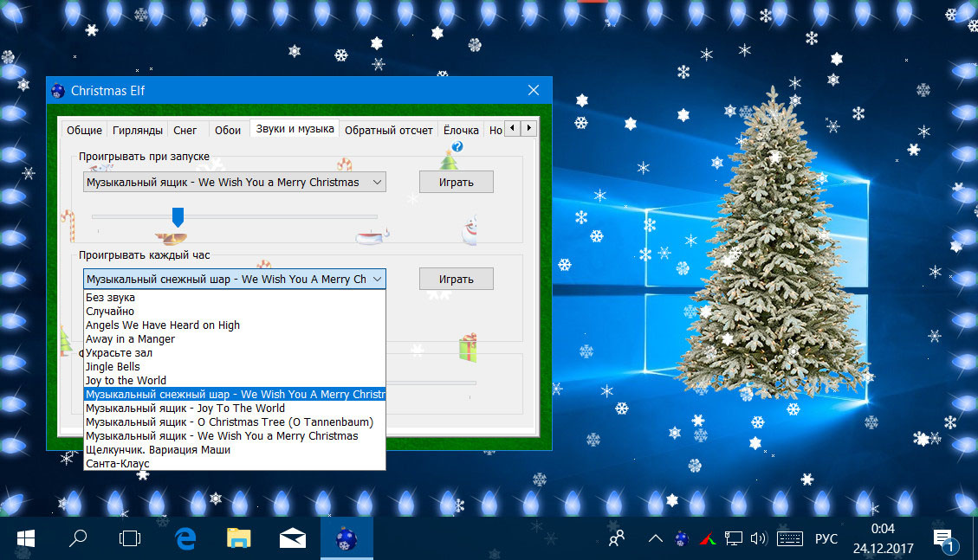The height and width of the screenshot is (560, 978).
Task: Show hidden tray icons chevron
Action: [656, 538]
